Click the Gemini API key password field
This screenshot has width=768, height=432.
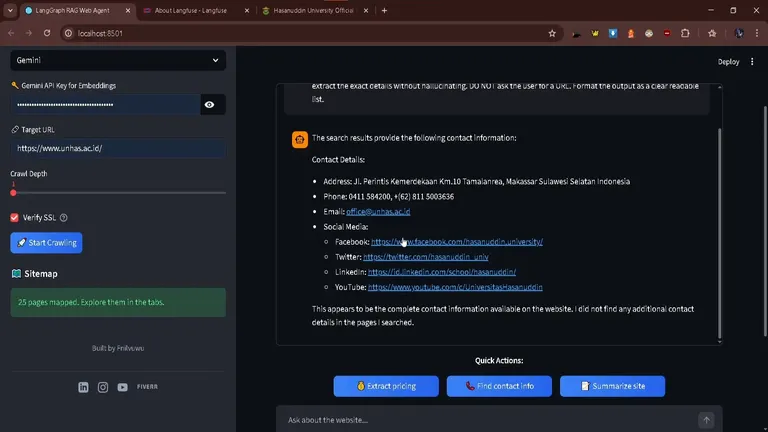tap(105, 104)
